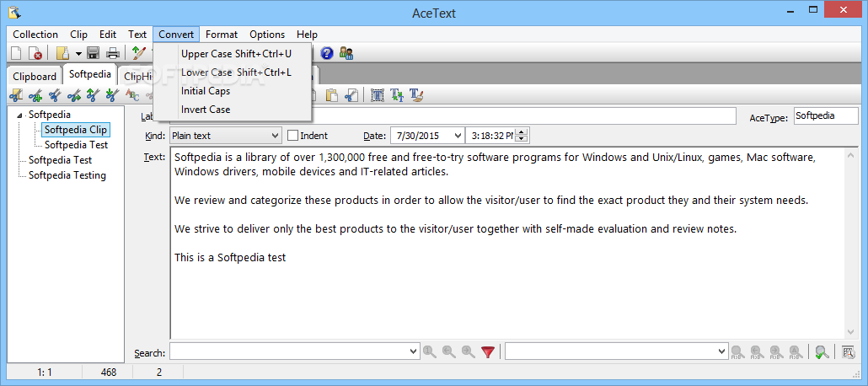Collapse the Softpedia tree root node
Image resolution: width=868 pixels, height=386 pixels.
[x=20, y=115]
